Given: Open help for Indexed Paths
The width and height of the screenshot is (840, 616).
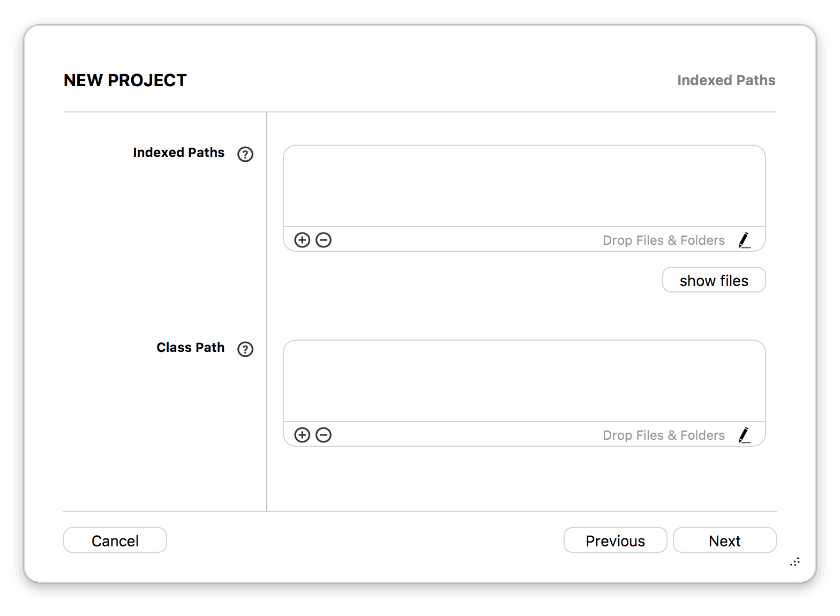Looking at the screenshot, I should (x=245, y=154).
